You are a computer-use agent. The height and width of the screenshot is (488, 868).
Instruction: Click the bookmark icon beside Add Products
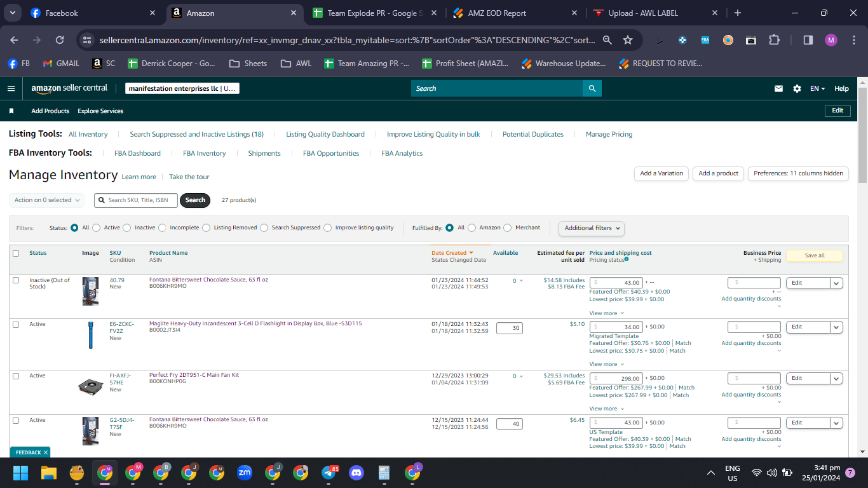coord(11,111)
